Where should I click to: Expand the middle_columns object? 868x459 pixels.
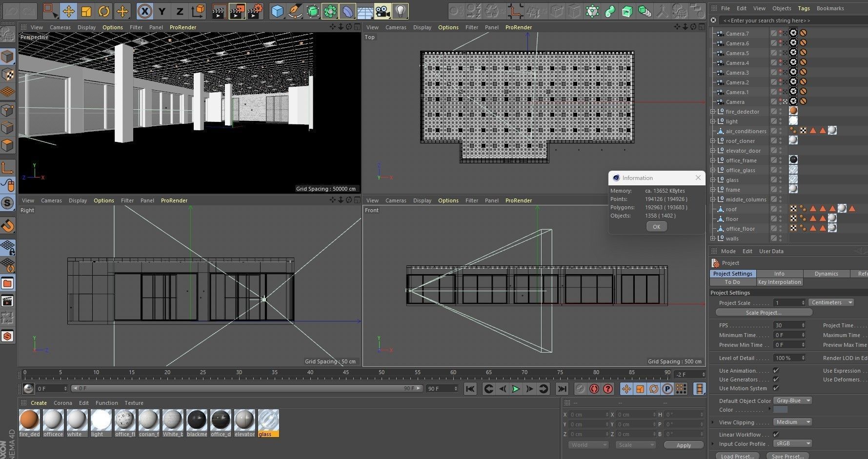(713, 200)
